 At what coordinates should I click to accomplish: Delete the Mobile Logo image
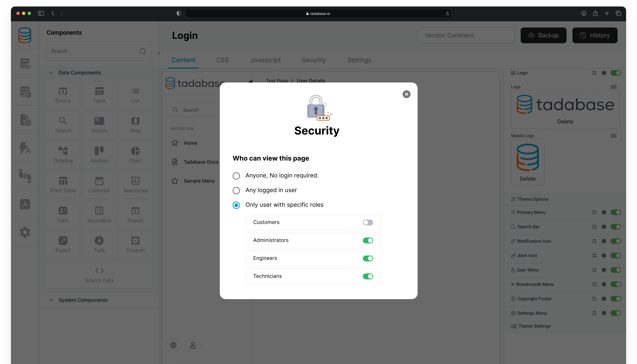[527, 179]
